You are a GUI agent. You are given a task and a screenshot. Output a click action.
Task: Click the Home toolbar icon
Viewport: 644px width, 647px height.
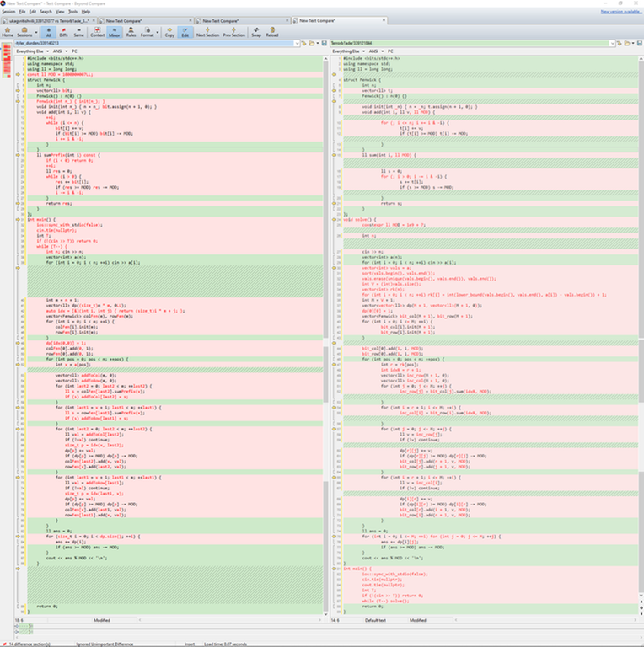(8, 32)
